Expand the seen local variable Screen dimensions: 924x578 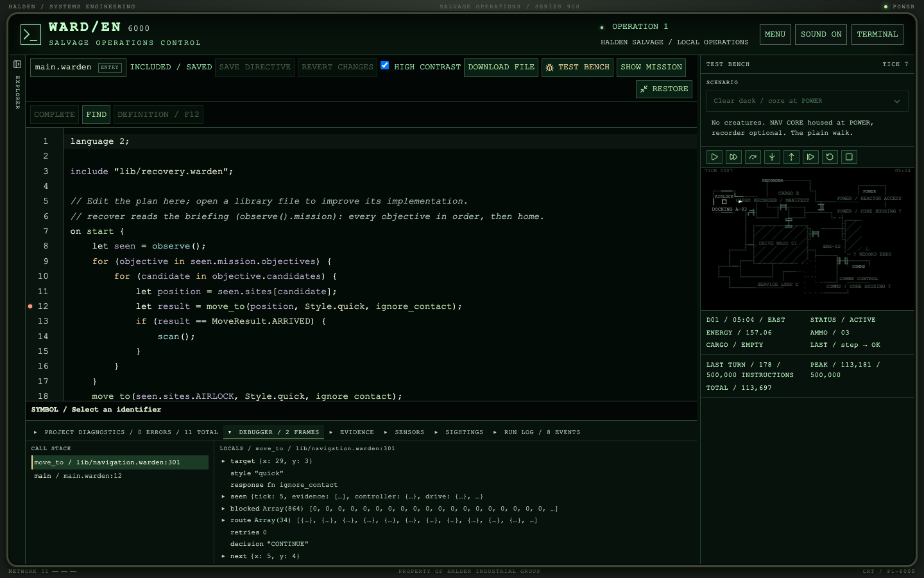coord(223,496)
